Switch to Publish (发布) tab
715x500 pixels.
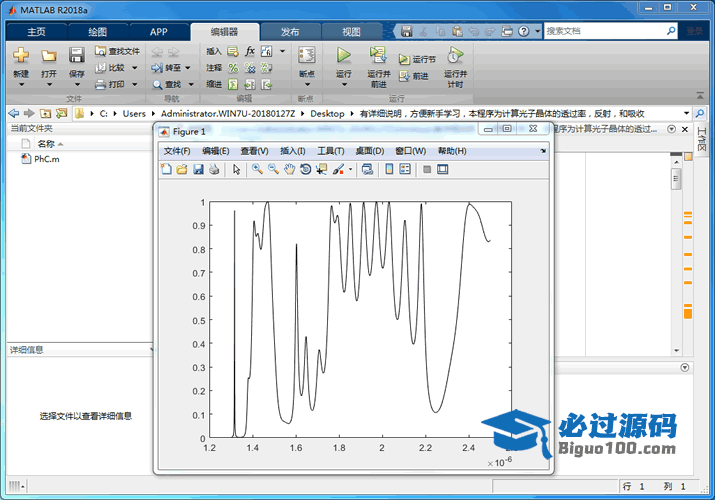[290, 32]
